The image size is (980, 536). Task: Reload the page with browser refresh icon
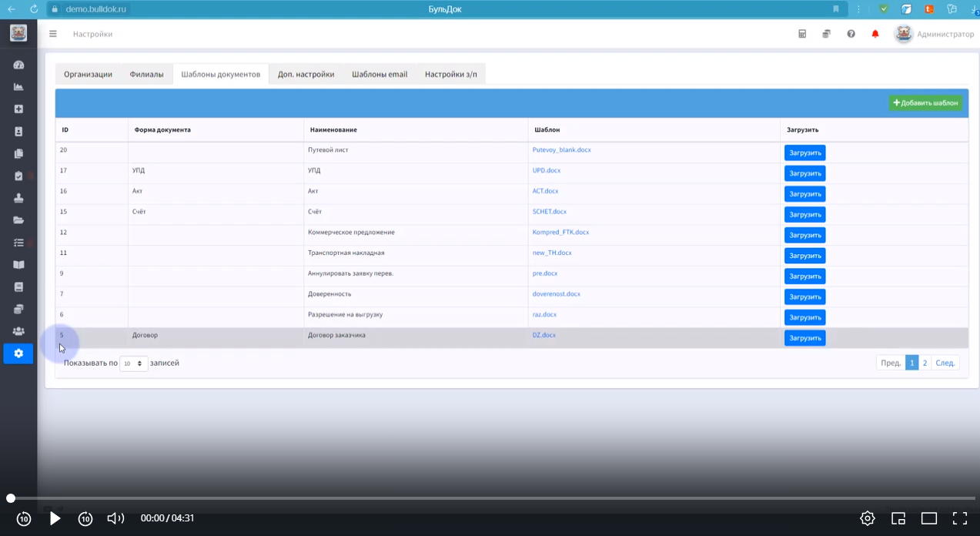(34, 9)
